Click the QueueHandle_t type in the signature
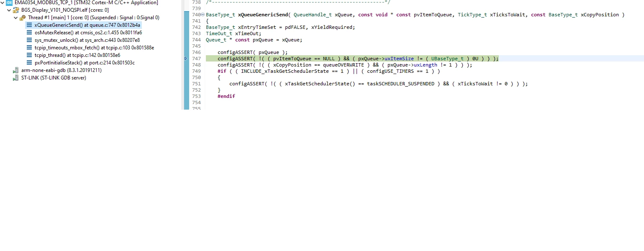Viewport: 644px width, 251px height. [x=313, y=15]
